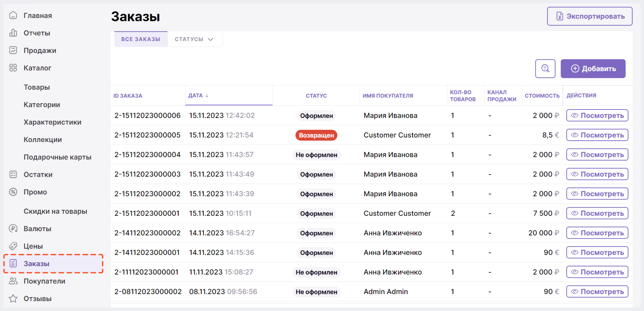Open Товары in sidebar
Viewport: 644px width, 311px height.
37,87
